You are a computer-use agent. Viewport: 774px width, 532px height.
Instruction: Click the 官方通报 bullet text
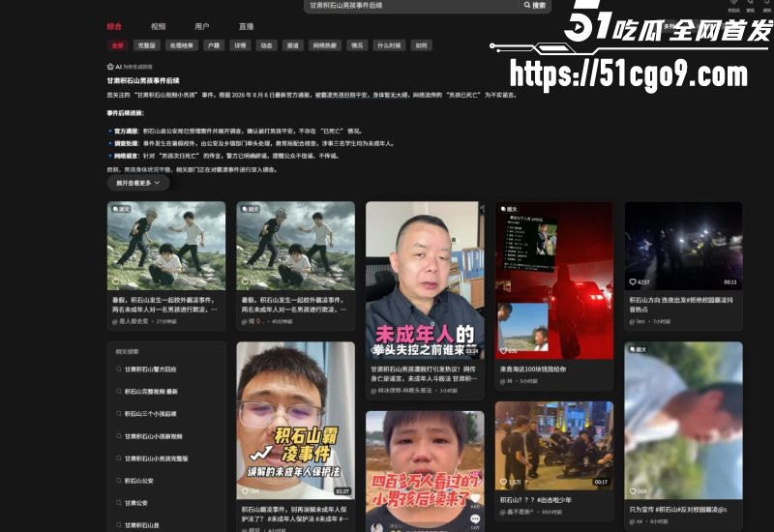[x=239, y=132]
